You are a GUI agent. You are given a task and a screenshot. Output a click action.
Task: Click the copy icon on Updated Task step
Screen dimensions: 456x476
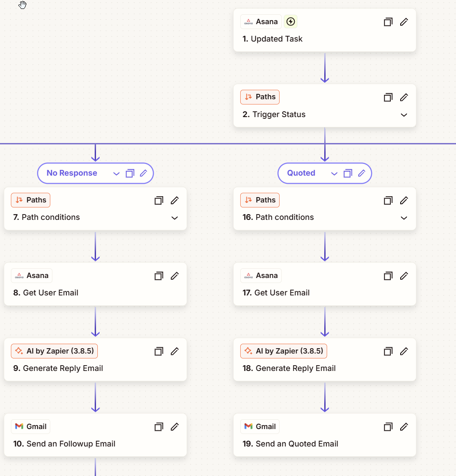point(388,22)
